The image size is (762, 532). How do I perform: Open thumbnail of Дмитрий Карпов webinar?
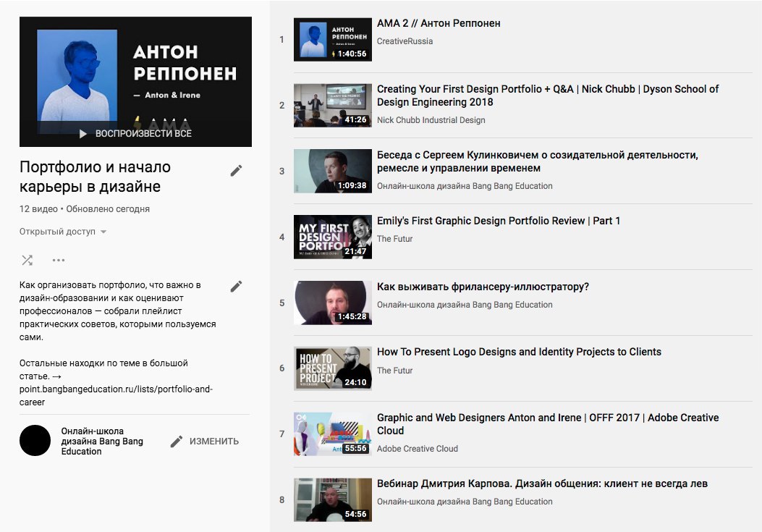tap(332, 500)
